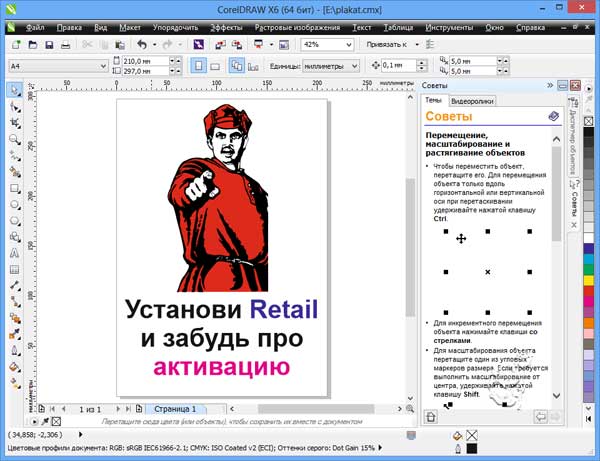Select the Table tool
The image size is (600, 461).
click(14, 268)
